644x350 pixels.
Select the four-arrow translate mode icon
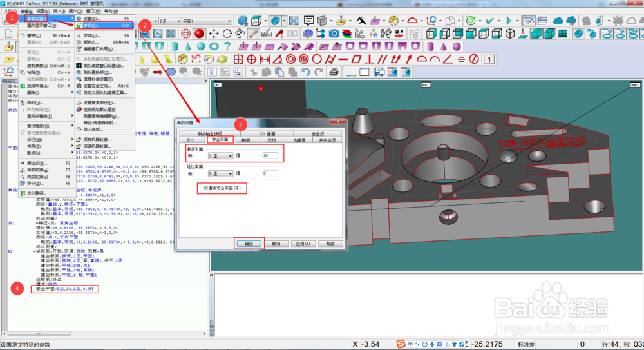[214, 34]
